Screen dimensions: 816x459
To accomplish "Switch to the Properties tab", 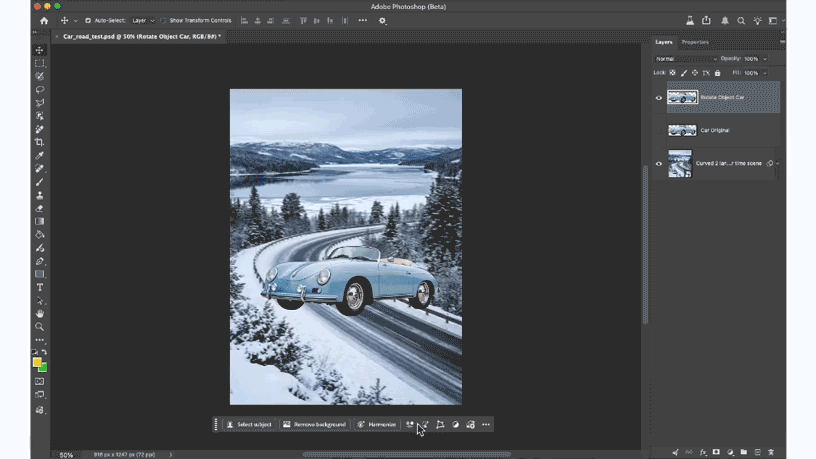I will [x=695, y=42].
